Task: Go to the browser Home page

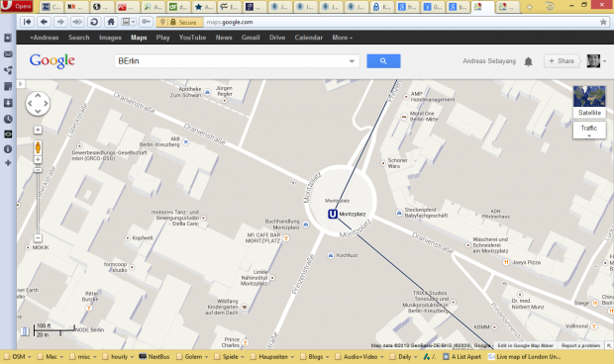Action: pyautogui.click(x=111, y=22)
